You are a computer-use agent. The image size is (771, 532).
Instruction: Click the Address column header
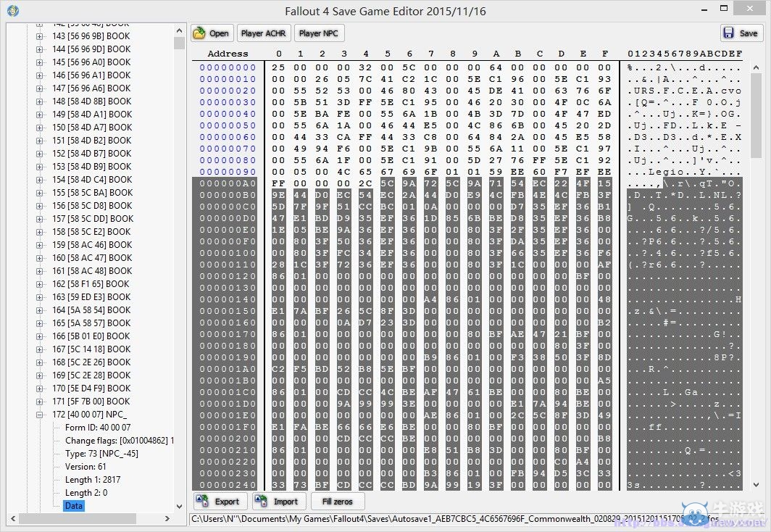point(228,54)
